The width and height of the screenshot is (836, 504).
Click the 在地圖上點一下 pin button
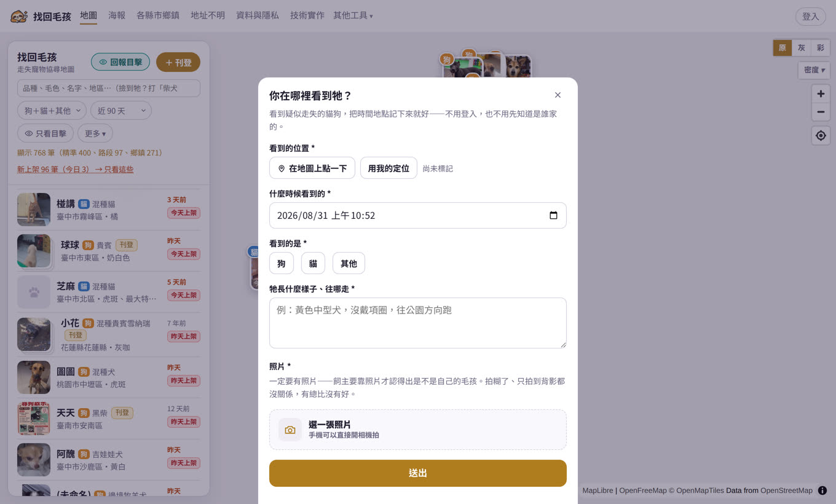click(x=312, y=168)
